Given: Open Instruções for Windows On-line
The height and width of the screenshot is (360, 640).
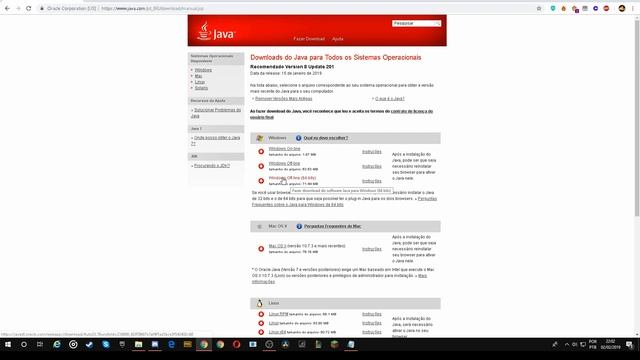Looking at the screenshot, I should (x=371, y=152).
